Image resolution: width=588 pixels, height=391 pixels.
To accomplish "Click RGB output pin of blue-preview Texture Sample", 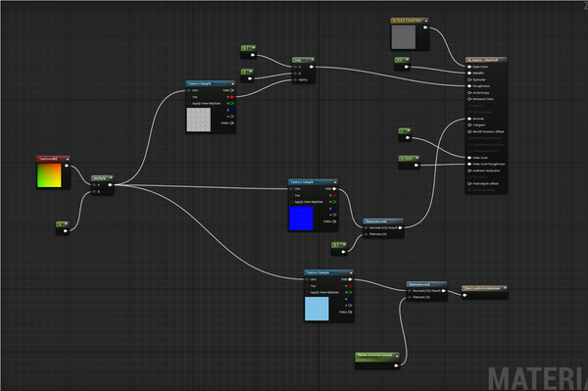I will coord(334,188).
